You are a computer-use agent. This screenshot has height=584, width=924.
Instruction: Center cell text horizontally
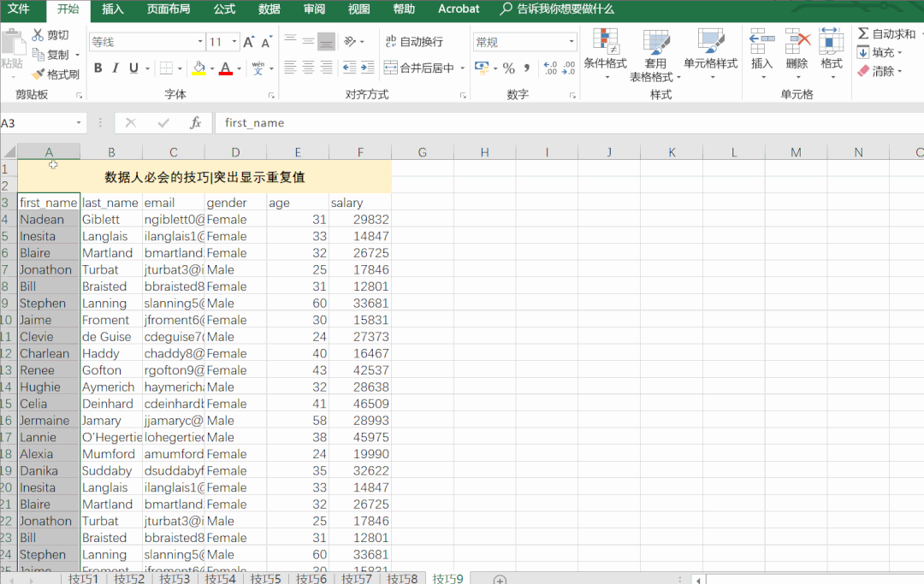(x=308, y=67)
